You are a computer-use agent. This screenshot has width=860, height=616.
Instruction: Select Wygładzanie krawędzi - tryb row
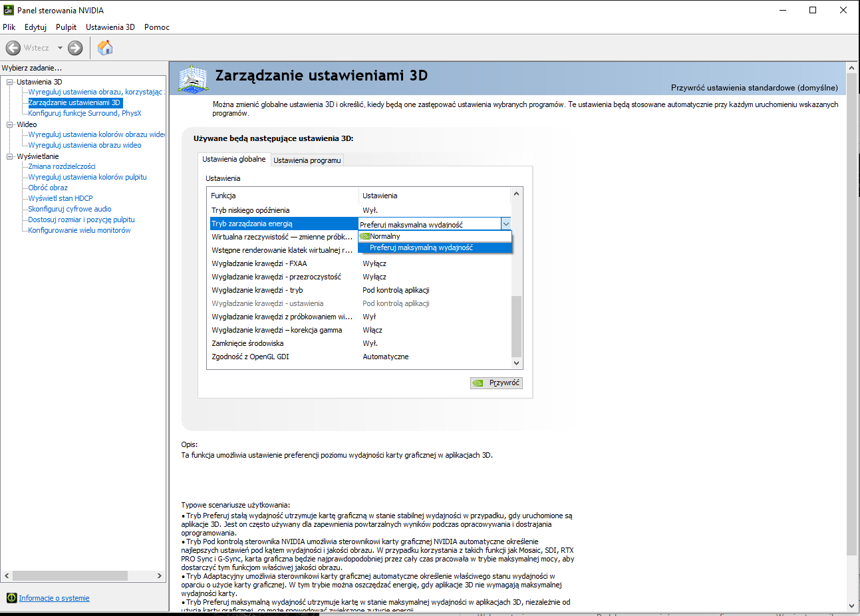(x=360, y=290)
